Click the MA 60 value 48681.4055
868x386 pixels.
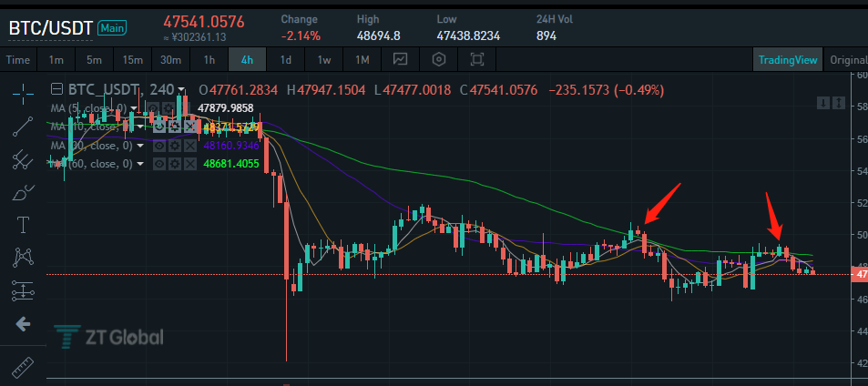pyautogui.click(x=231, y=164)
